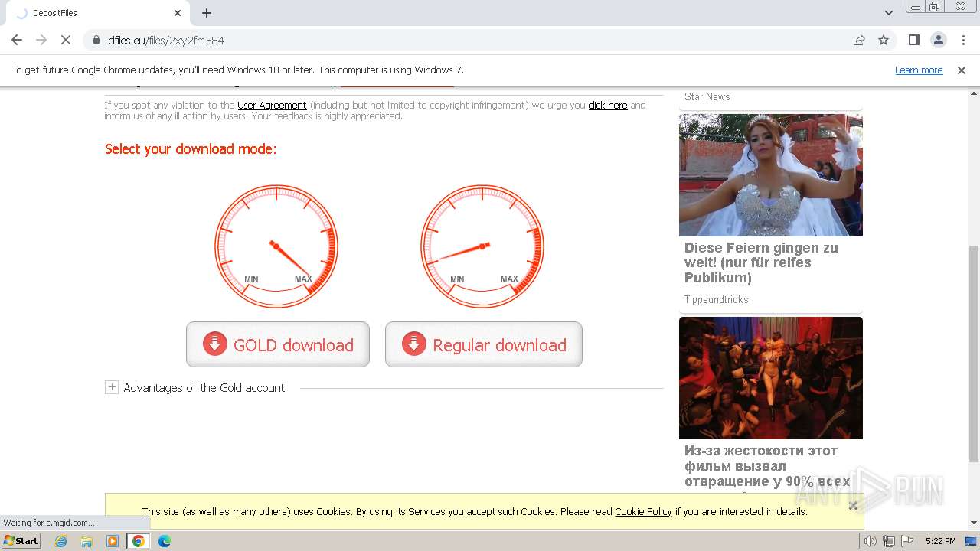
Task: Open Windows Media Player from taskbar
Action: pyautogui.click(x=113, y=541)
